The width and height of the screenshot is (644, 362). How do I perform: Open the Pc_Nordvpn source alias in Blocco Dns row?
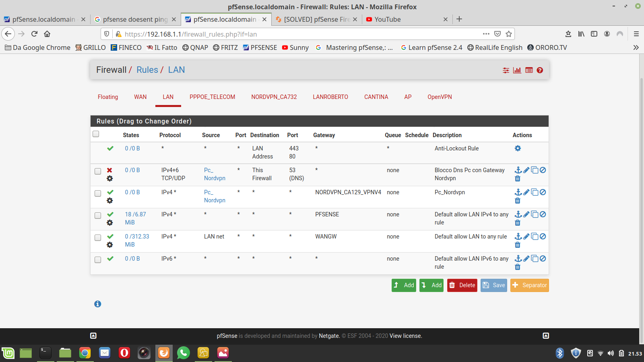point(215,174)
